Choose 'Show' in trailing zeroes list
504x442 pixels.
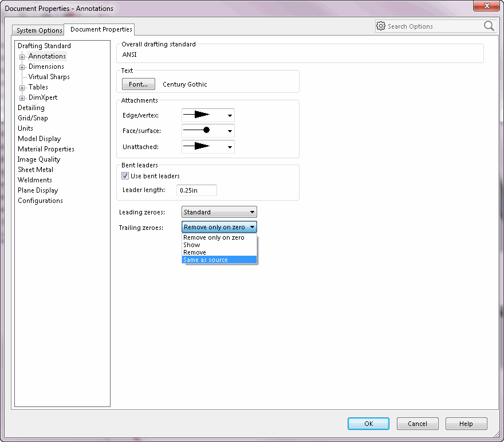click(219, 245)
